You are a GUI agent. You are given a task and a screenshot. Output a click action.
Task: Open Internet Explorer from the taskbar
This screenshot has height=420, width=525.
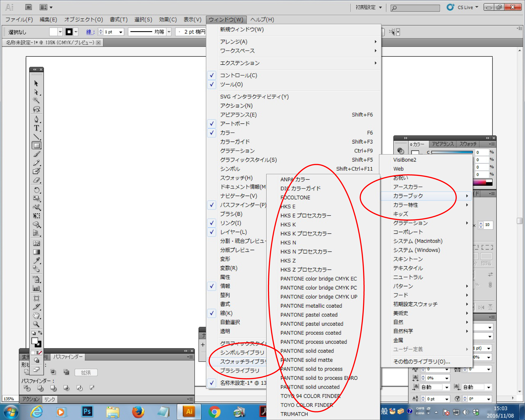[x=36, y=411]
